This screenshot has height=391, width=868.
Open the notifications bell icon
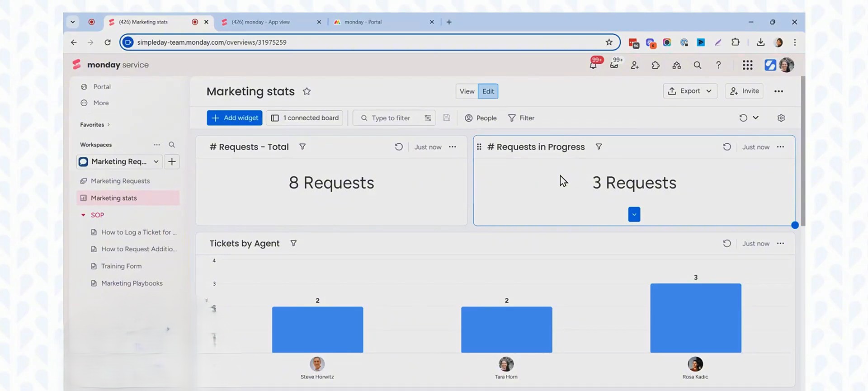[593, 66]
